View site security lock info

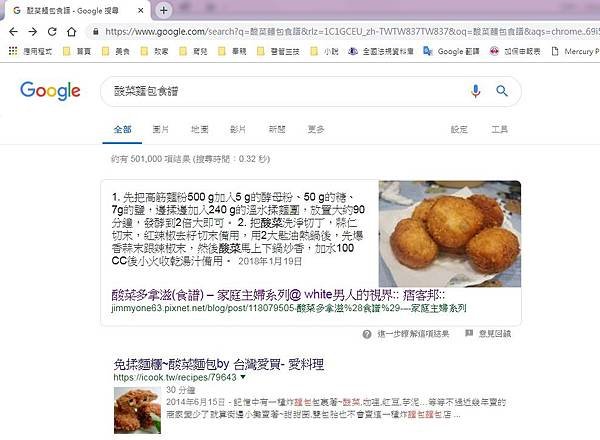click(96, 32)
